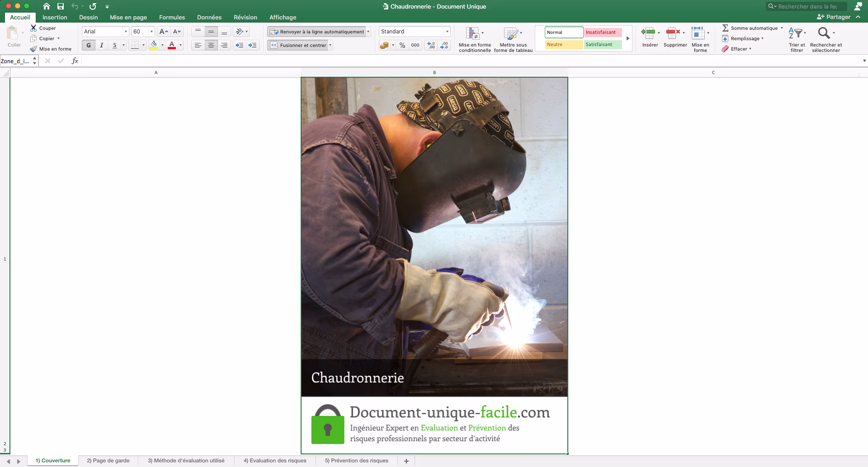Apply the percent style format

[402, 45]
